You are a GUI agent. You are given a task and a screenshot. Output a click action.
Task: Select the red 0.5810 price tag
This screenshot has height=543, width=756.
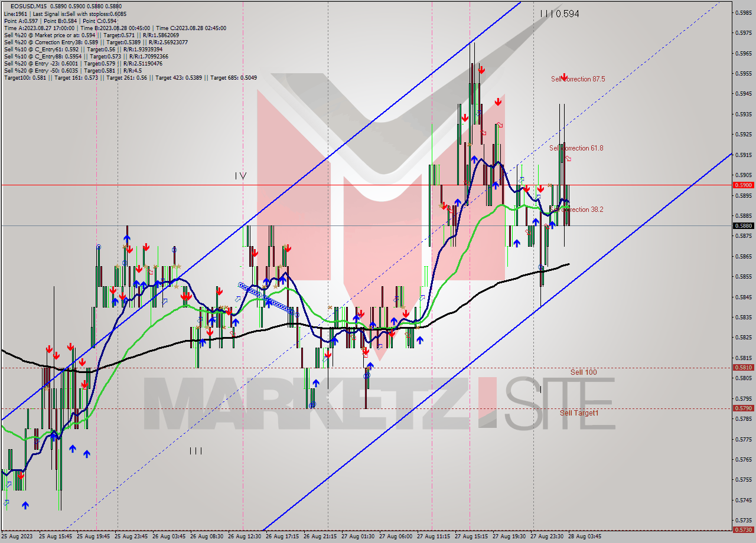pos(743,367)
